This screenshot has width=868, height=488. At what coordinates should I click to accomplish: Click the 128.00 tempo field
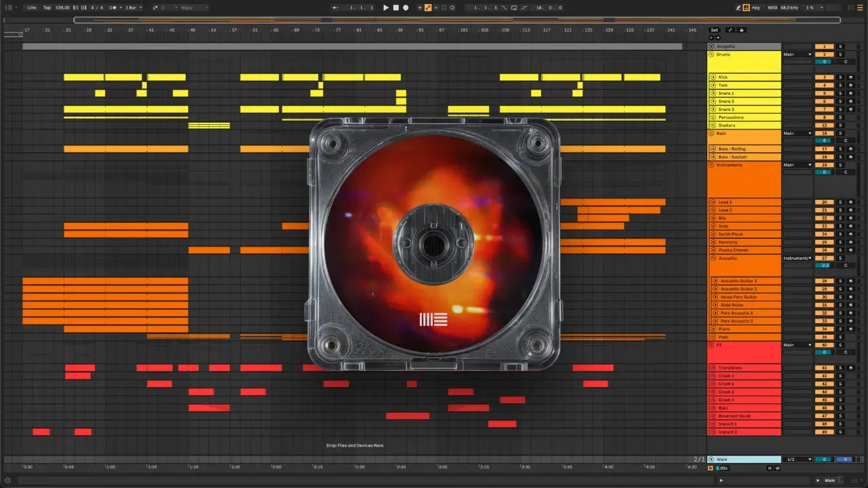[62, 7]
